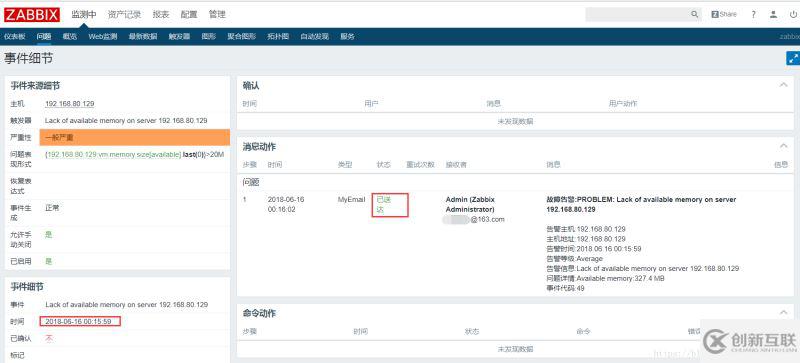Open the Web监测 submenu
The image size is (800, 363).
click(x=103, y=36)
